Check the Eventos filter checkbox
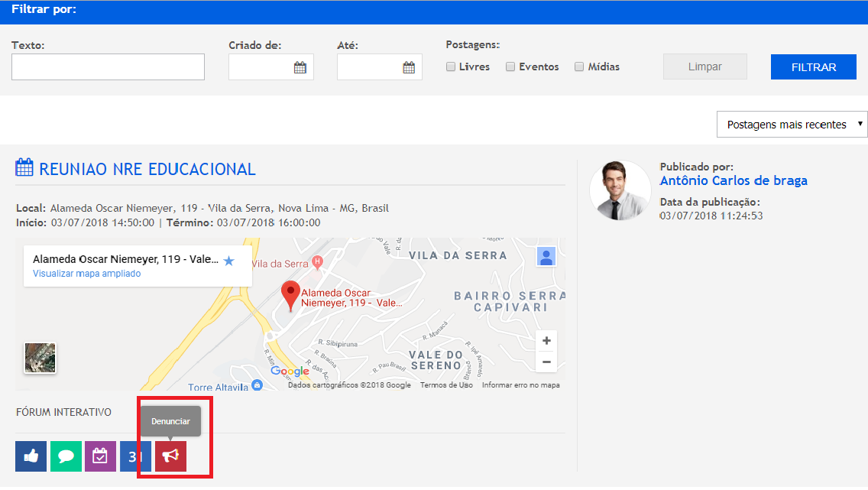 coord(510,67)
